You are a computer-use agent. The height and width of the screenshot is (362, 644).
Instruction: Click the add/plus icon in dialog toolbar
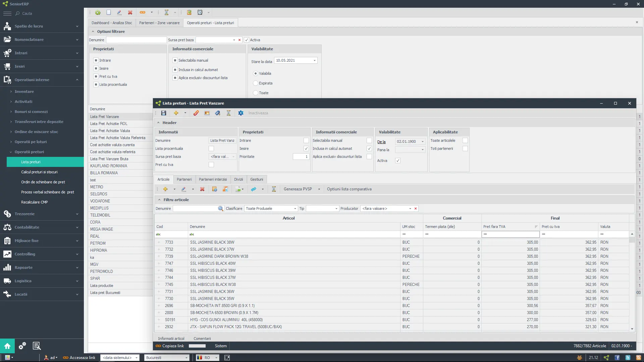pos(176,113)
